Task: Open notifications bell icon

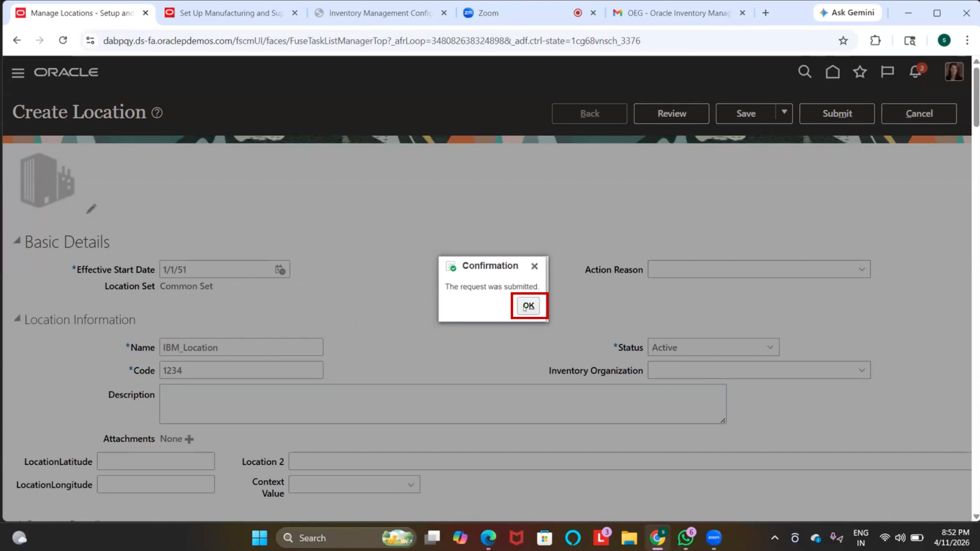Action: [x=915, y=72]
